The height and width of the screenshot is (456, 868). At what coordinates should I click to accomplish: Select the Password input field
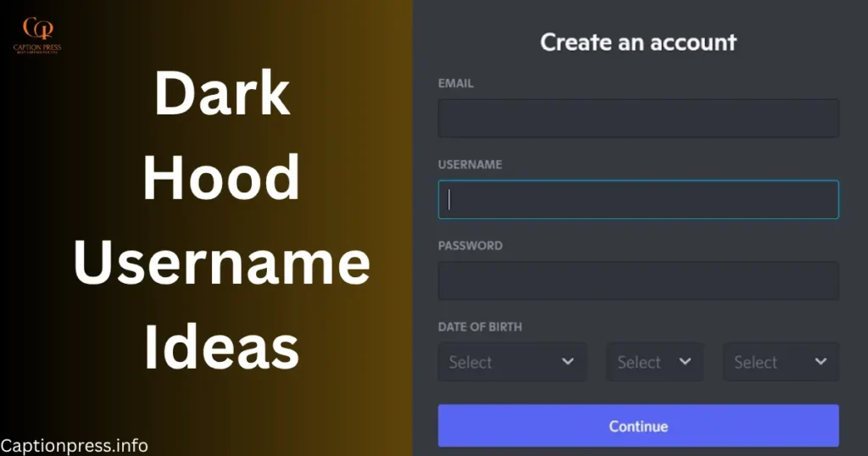coord(637,281)
